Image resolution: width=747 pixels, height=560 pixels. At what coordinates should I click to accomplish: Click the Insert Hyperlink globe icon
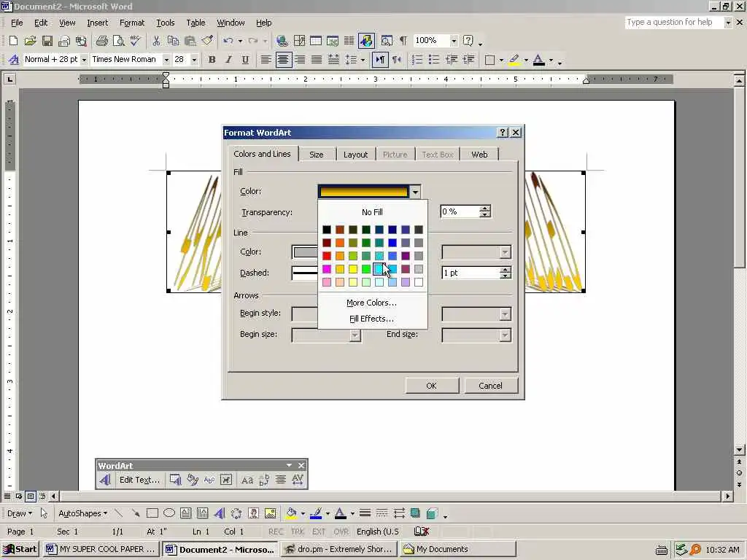282,41
